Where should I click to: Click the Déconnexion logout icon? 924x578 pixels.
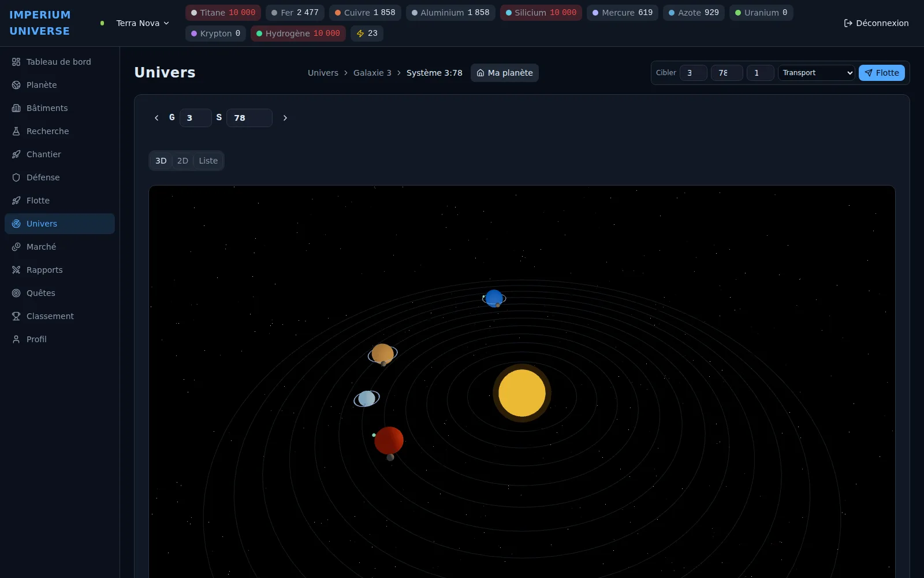(x=848, y=23)
